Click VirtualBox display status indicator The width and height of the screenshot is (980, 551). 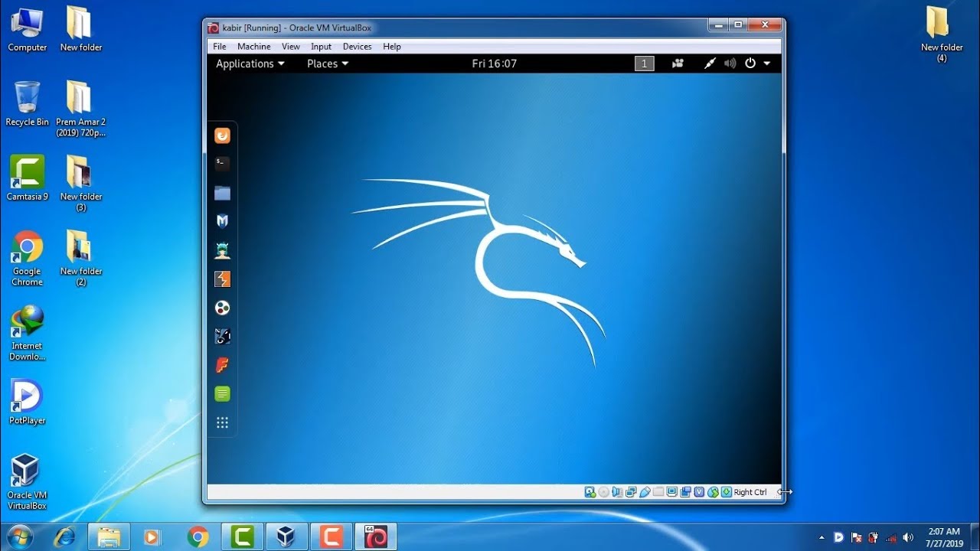(x=672, y=492)
